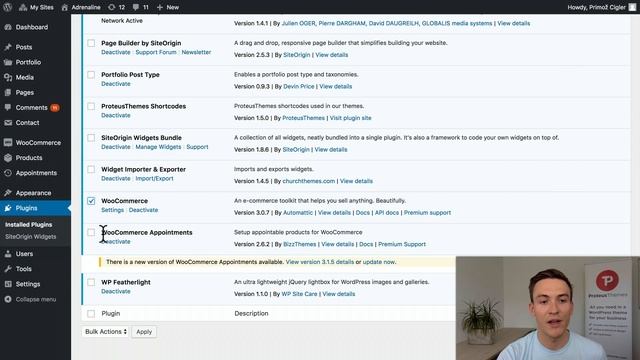The height and width of the screenshot is (360, 640).
Task: Open WooCommerce API docs link
Action: 387,213
